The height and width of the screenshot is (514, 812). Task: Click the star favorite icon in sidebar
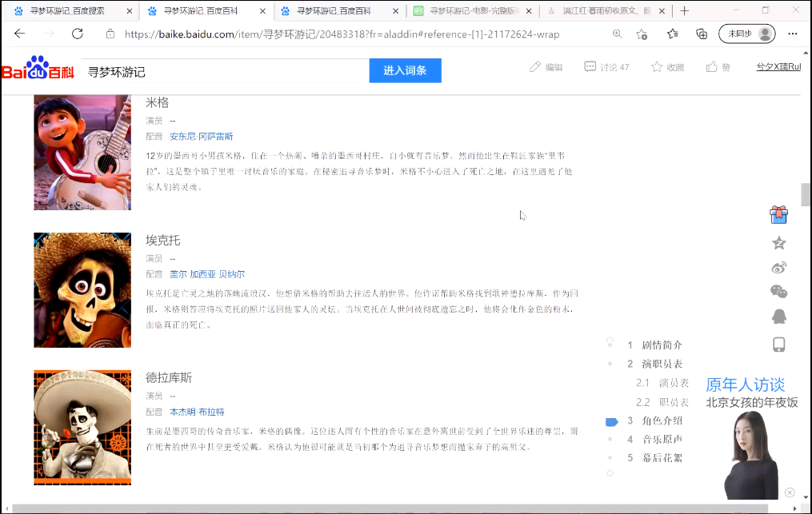(779, 242)
